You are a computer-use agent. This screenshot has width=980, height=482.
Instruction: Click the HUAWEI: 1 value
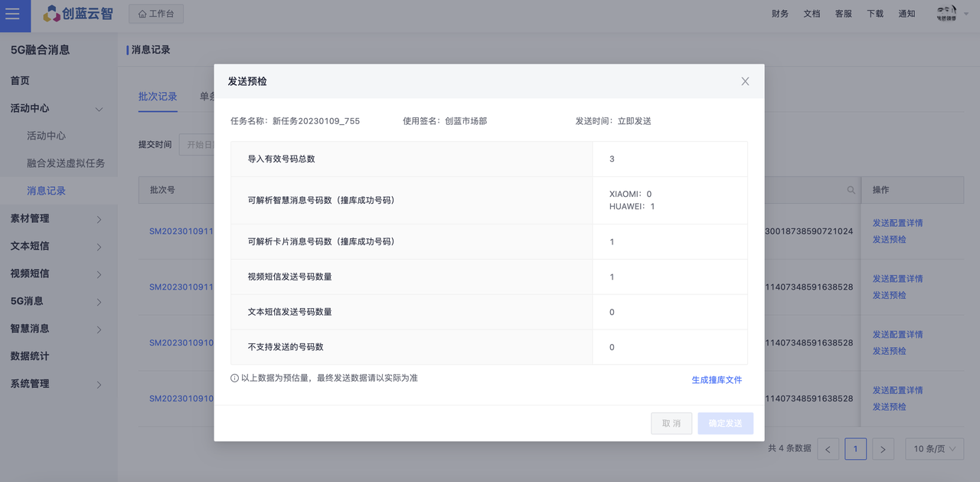[x=632, y=207]
